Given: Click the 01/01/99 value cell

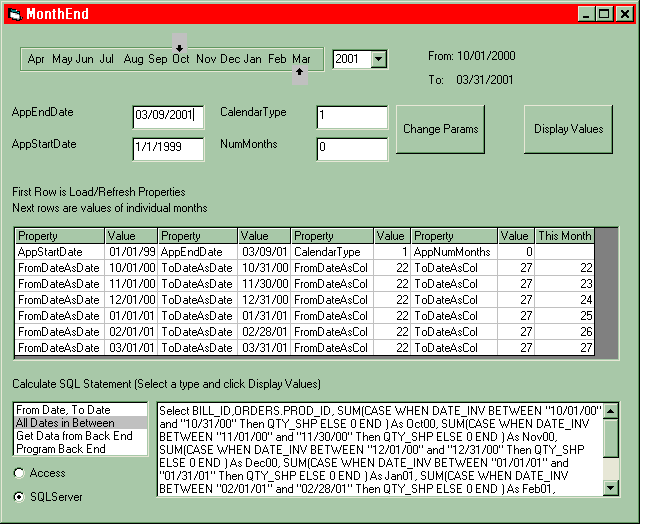Looking at the screenshot, I should pyautogui.click(x=131, y=252).
